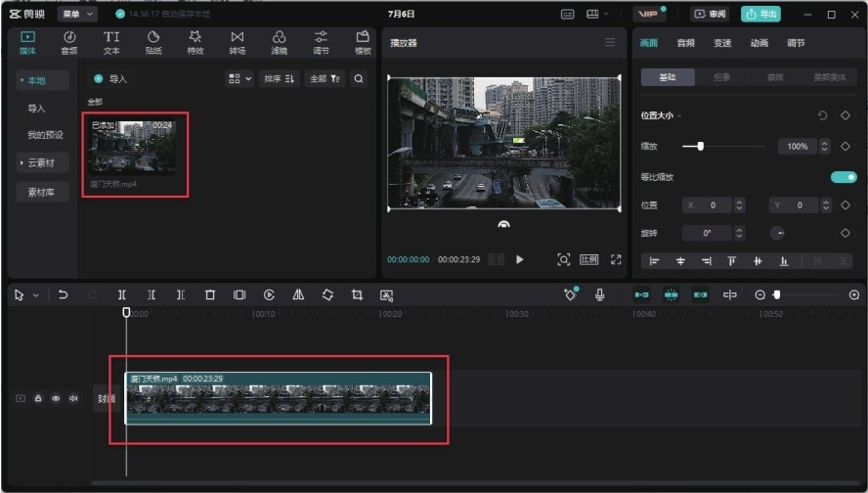Image resolution: width=868 pixels, height=493 pixels.
Task: Toggle the track lock icon
Action: click(x=38, y=398)
